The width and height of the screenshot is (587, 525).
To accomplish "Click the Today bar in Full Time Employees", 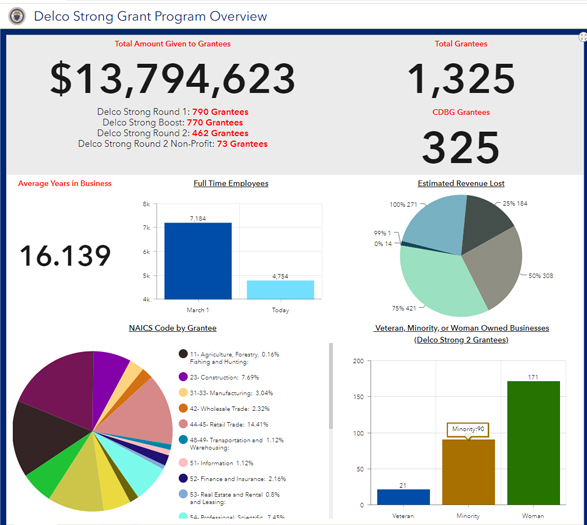I will [x=280, y=290].
